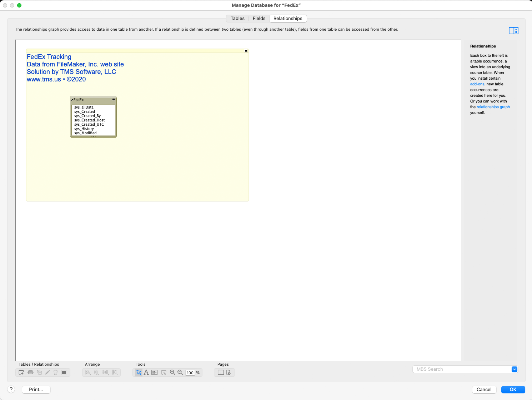This screenshot has width=532, height=400.
Task: Click the select related tables tool
Action: pyautogui.click(x=164, y=372)
